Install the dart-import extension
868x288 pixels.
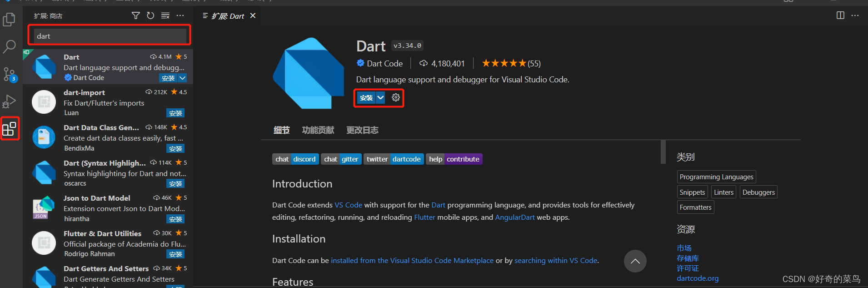pyautogui.click(x=175, y=113)
